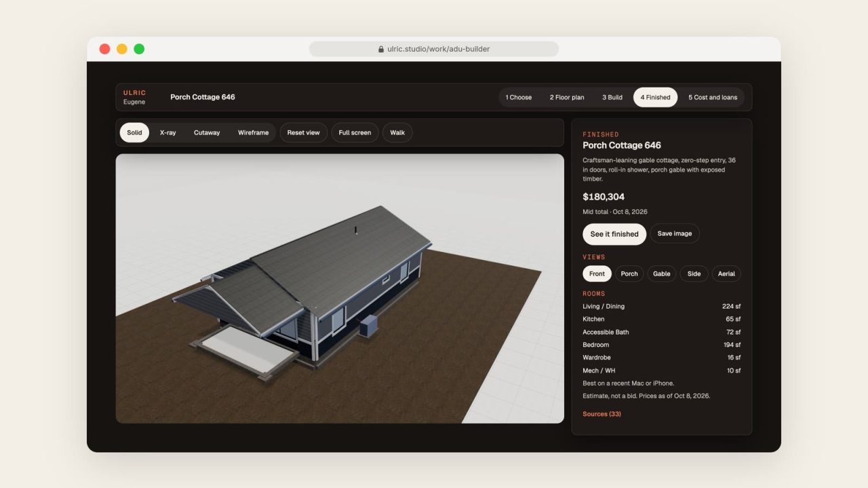Image resolution: width=868 pixels, height=488 pixels.
Task: Switch to Wireframe render mode
Action: (x=253, y=132)
